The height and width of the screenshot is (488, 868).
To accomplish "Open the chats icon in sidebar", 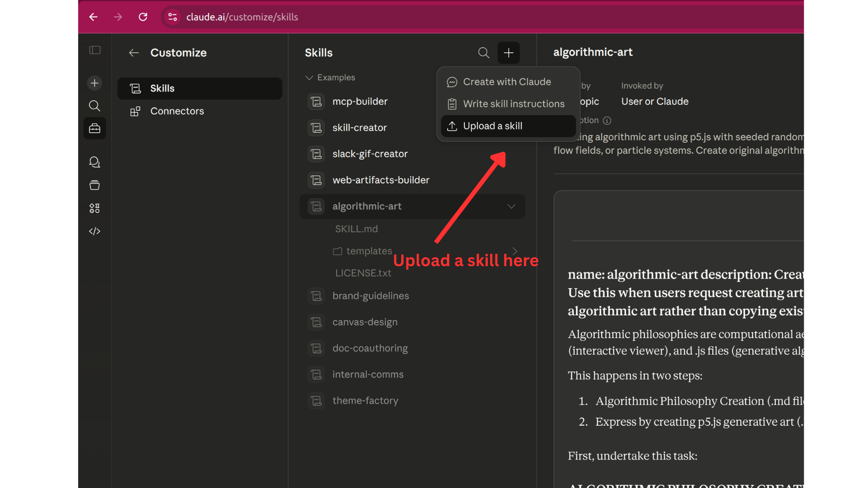I will pyautogui.click(x=94, y=162).
